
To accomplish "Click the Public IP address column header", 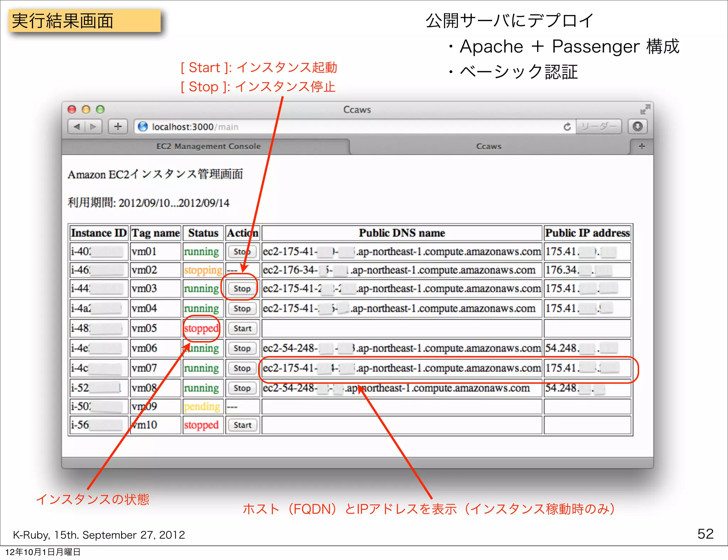I will coord(587,233).
